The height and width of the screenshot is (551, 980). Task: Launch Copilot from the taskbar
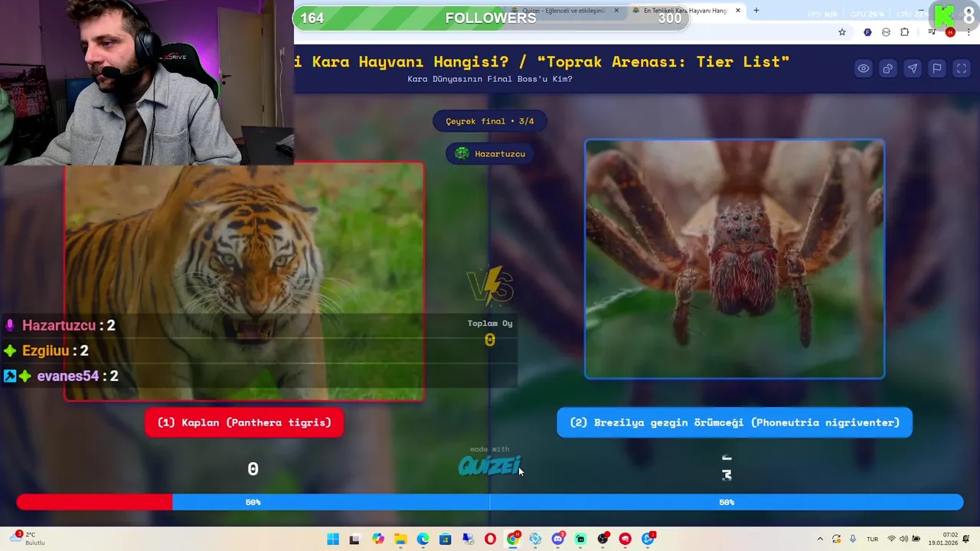pos(378,539)
